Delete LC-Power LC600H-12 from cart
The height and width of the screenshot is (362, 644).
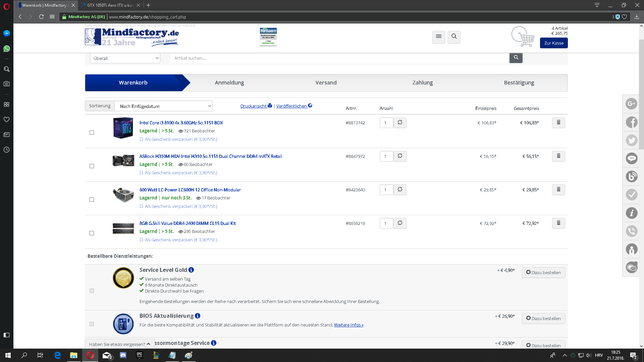click(558, 190)
